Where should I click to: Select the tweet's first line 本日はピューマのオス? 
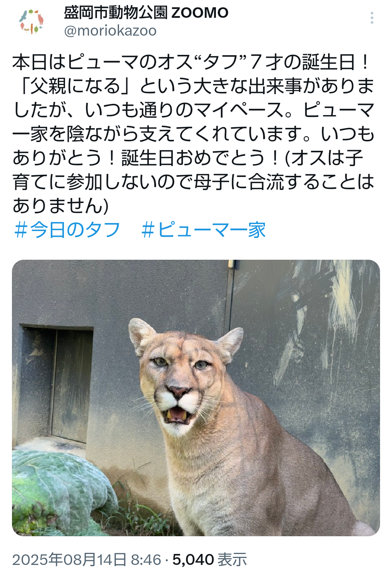click(102, 62)
